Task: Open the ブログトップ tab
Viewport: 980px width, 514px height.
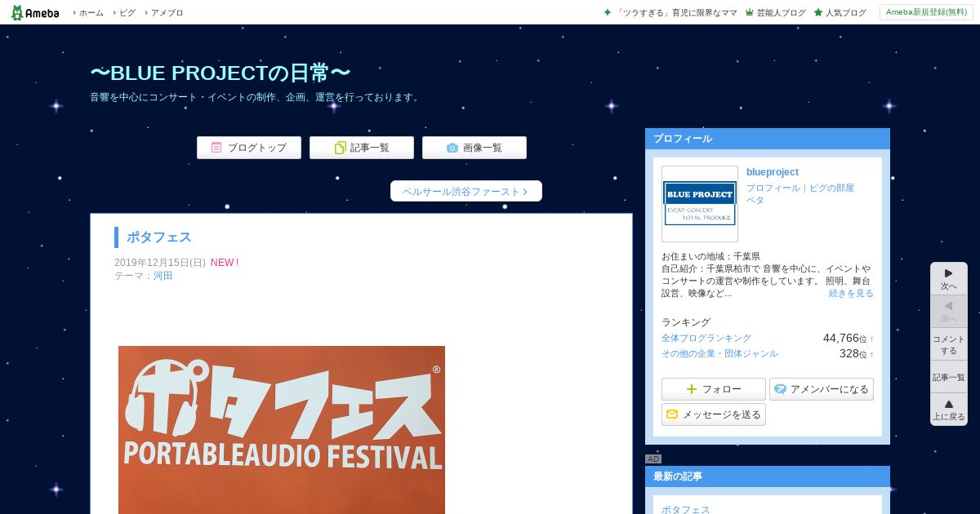Action: [x=249, y=148]
